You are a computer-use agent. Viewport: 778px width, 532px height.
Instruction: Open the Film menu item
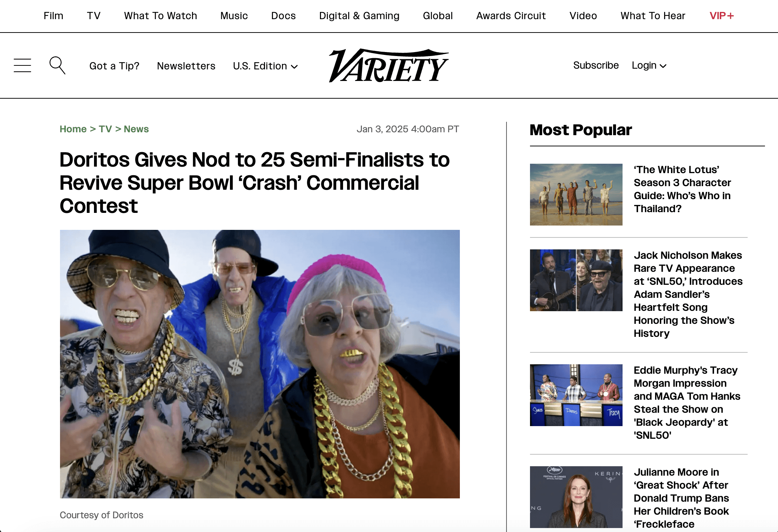click(53, 16)
